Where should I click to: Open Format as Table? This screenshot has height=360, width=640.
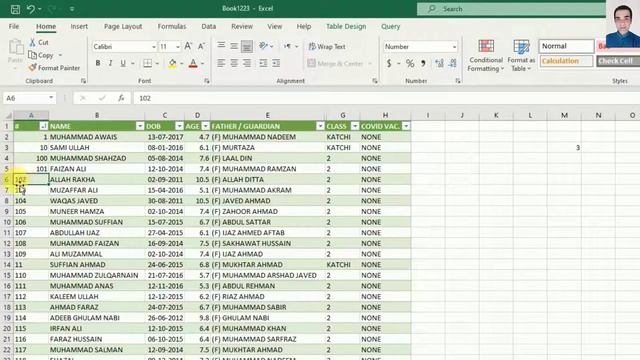pos(521,56)
